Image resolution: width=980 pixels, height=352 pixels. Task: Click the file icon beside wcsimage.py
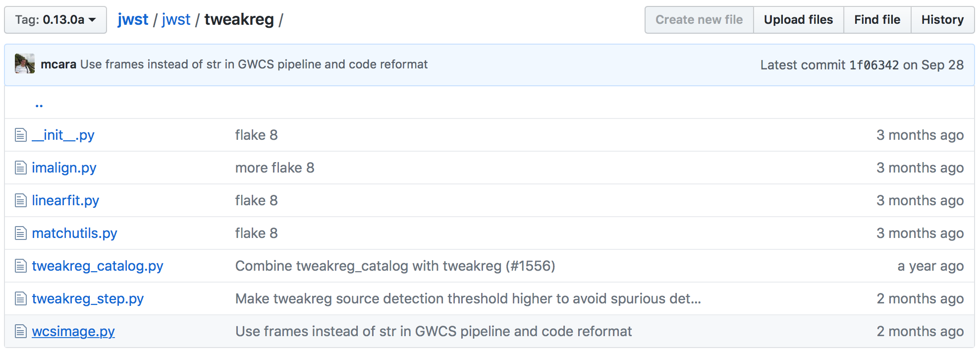pyautogui.click(x=20, y=331)
